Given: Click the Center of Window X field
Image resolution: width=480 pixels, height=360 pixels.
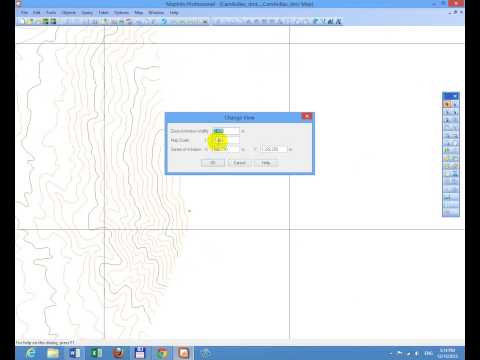Looking at the screenshot, I should [x=226, y=149].
